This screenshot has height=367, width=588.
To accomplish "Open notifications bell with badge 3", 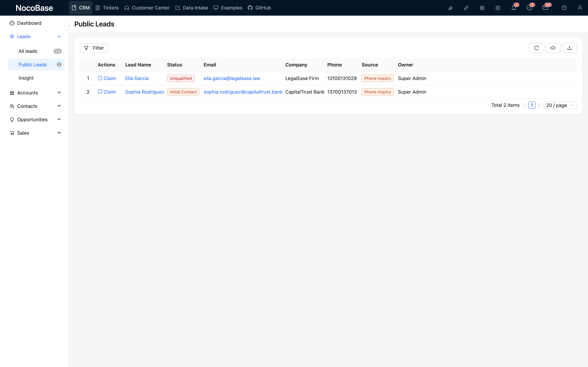I will [x=514, y=8].
